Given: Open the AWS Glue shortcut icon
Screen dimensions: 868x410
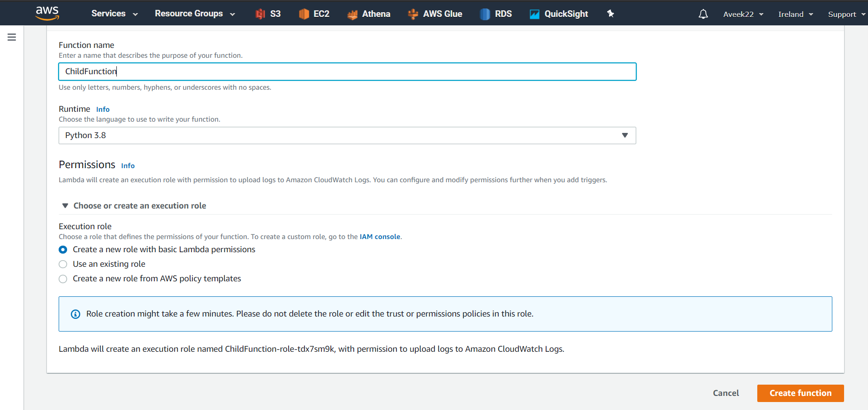Looking at the screenshot, I should point(413,14).
